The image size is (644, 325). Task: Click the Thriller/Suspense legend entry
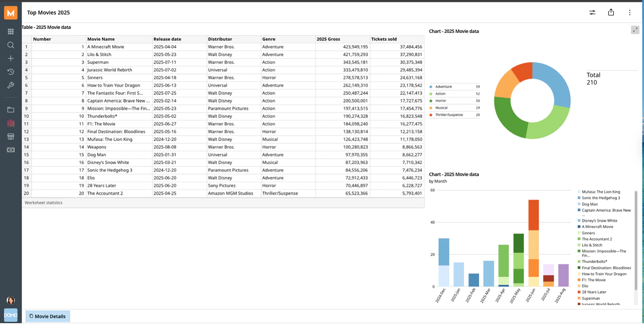tap(454, 115)
